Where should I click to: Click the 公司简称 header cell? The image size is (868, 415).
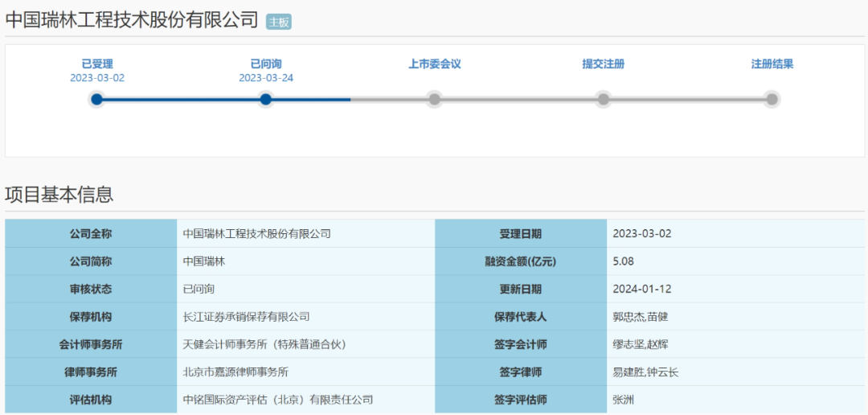point(91,261)
